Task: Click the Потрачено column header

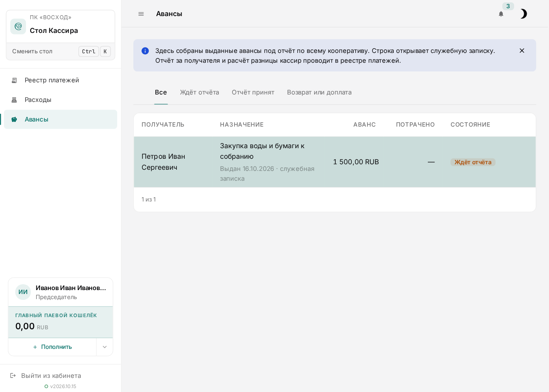Action: (415, 125)
